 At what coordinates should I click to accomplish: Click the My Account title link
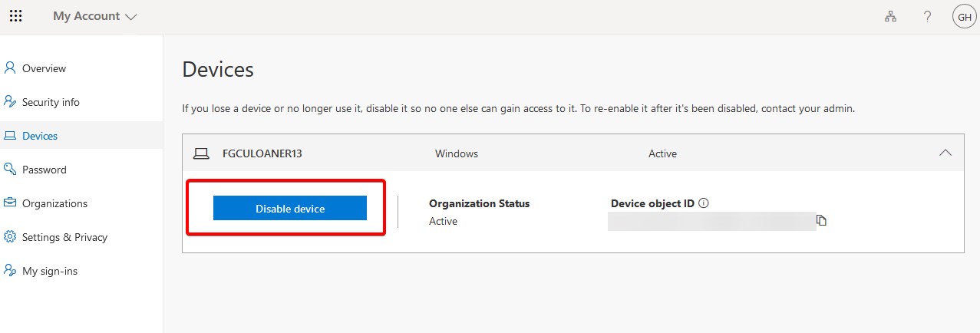pyautogui.click(x=87, y=16)
